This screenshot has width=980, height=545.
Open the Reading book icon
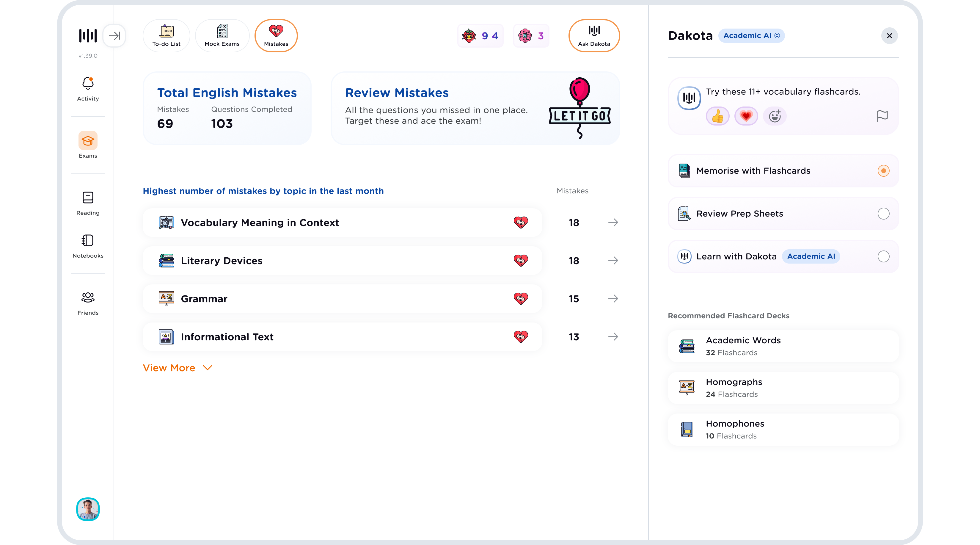tap(88, 198)
